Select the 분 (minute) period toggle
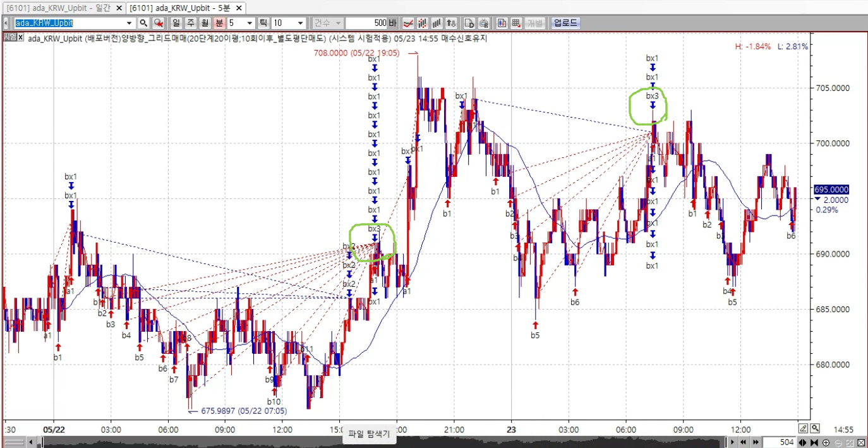 (x=219, y=23)
